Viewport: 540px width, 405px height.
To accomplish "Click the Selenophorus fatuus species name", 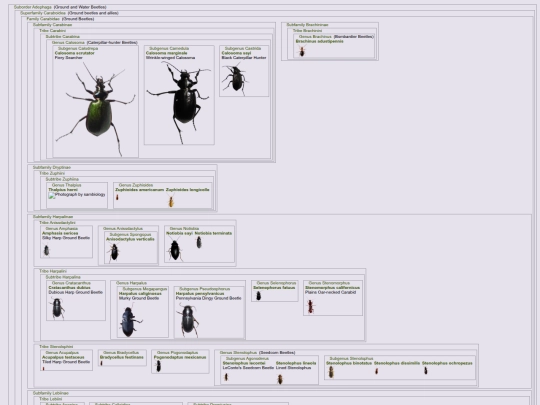I will coord(274,288).
